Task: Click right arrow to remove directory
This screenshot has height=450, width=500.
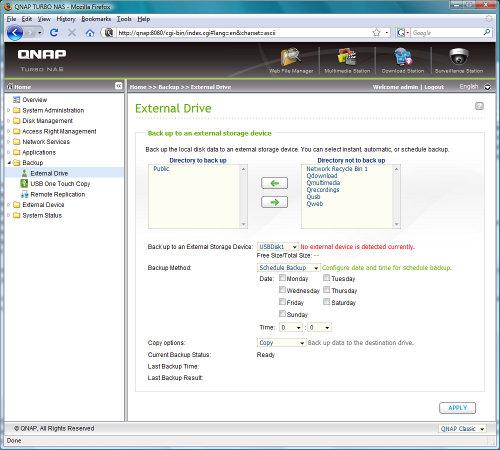Action: pos(274,202)
